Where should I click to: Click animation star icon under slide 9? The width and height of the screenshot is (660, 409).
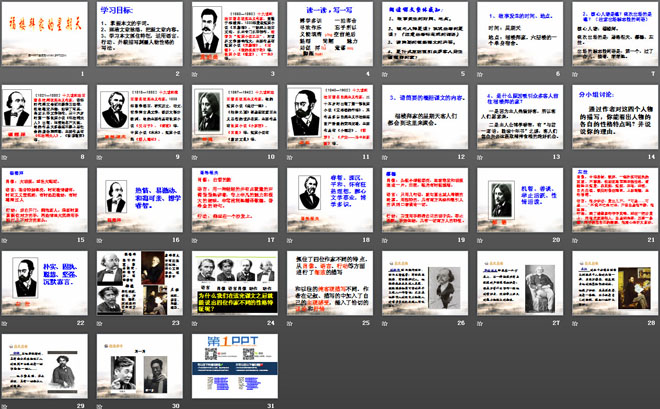[x=99, y=158]
